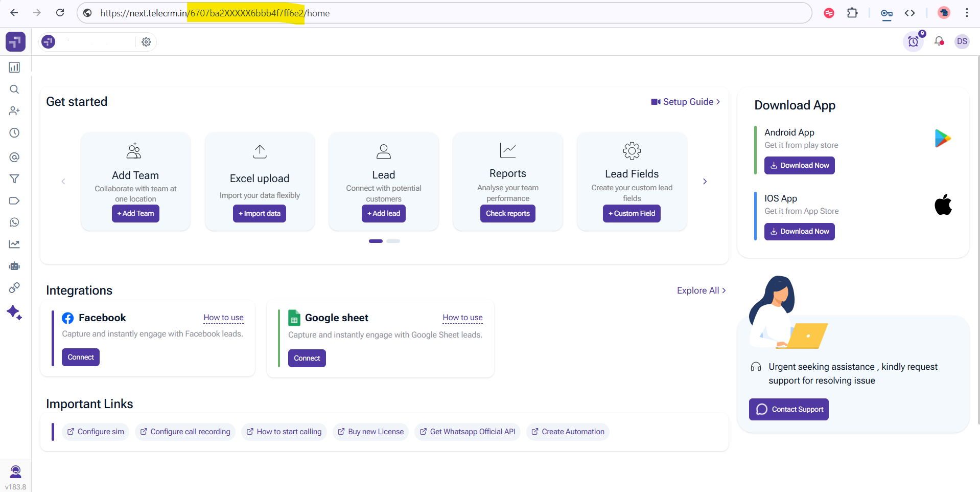Open Create Automation link
The width and height of the screenshot is (980, 492).
pos(568,432)
